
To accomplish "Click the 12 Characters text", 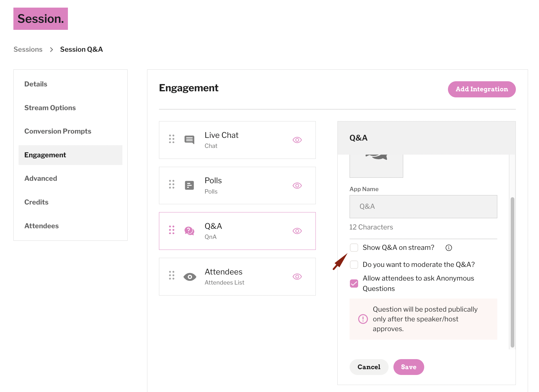I will pos(371,227).
